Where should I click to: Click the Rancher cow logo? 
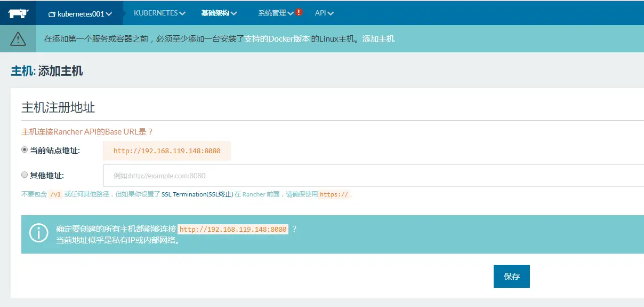pyautogui.click(x=18, y=13)
